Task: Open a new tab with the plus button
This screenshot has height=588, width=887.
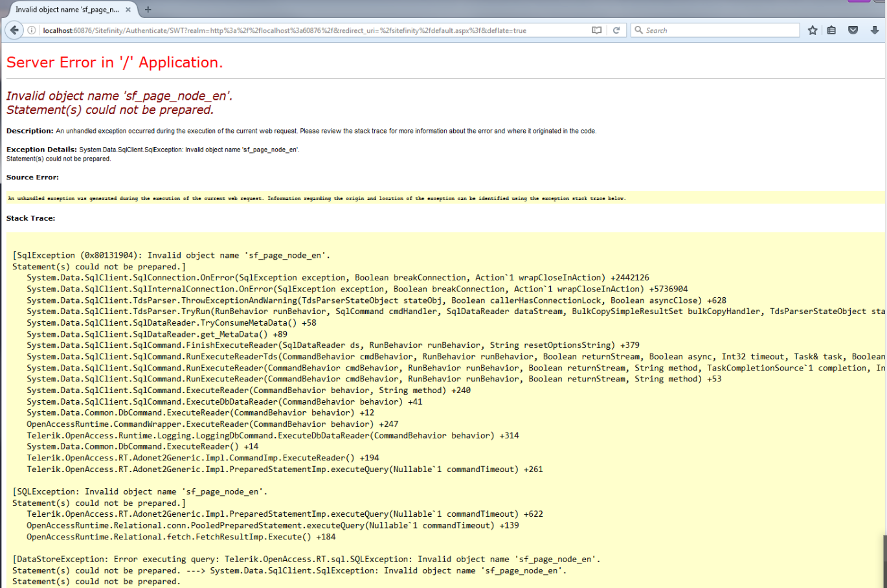Action: tap(148, 10)
